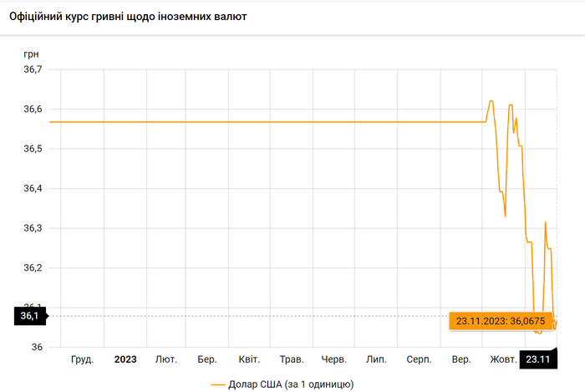Click the Серп. month axis label
The height and width of the screenshot is (392, 585).
pyautogui.click(x=419, y=359)
